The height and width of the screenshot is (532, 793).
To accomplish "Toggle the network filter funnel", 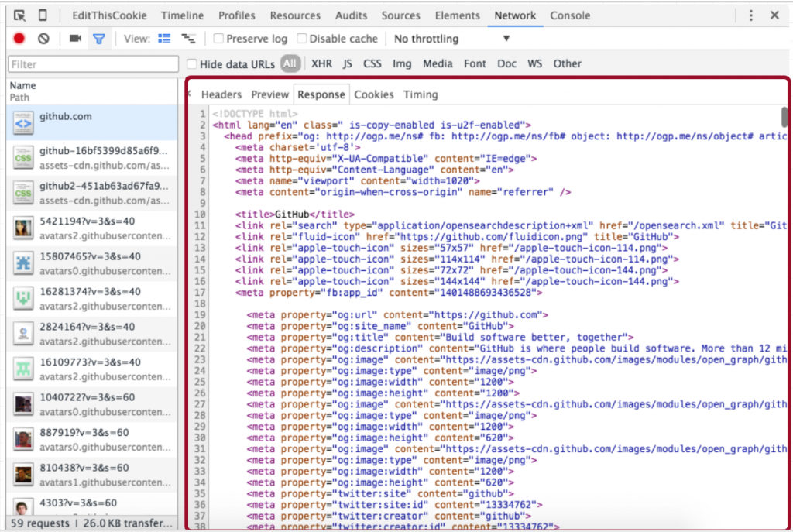I will (98, 38).
